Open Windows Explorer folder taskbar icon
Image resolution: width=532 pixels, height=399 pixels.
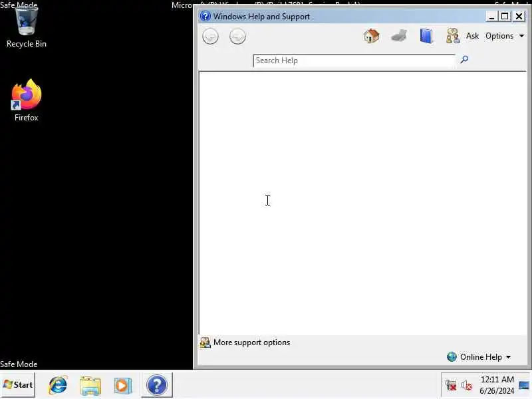tap(90, 386)
